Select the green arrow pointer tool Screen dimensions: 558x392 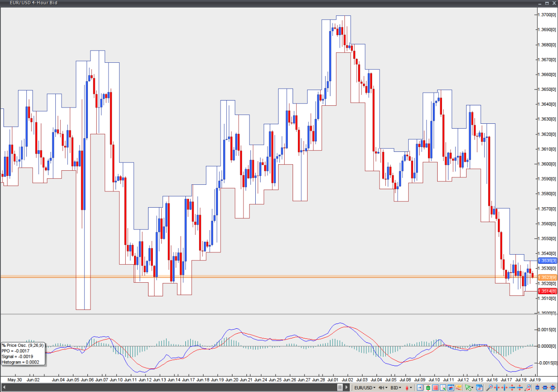[x=468, y=388]
